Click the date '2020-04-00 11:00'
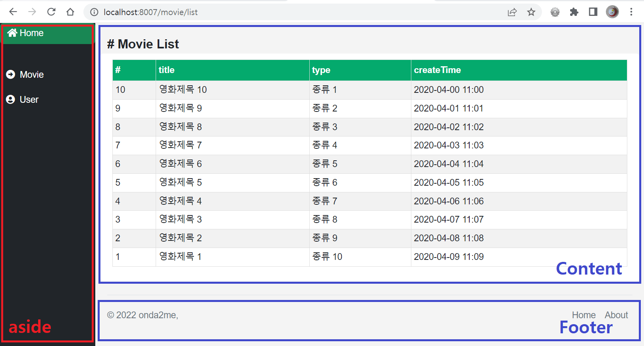644x346 pixels. [x=449, y=90]
